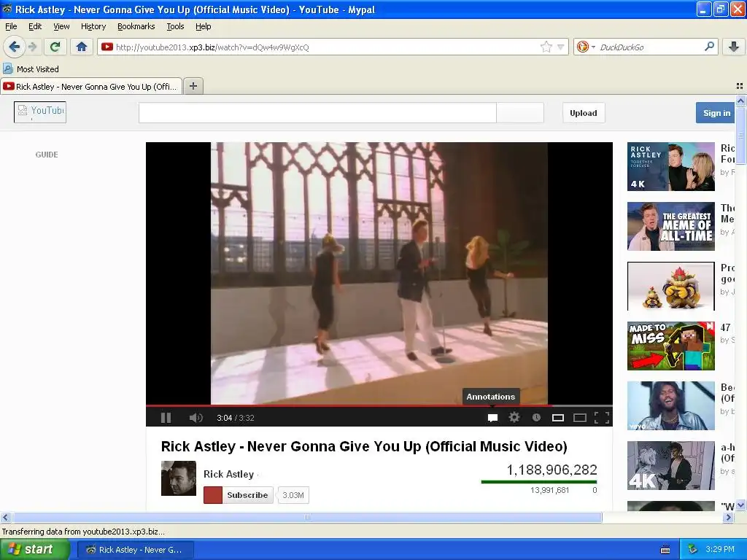The image size is (747, 560).
Task: Go to the home page icon
Action: pyautogui.click(x=82, y=47)
